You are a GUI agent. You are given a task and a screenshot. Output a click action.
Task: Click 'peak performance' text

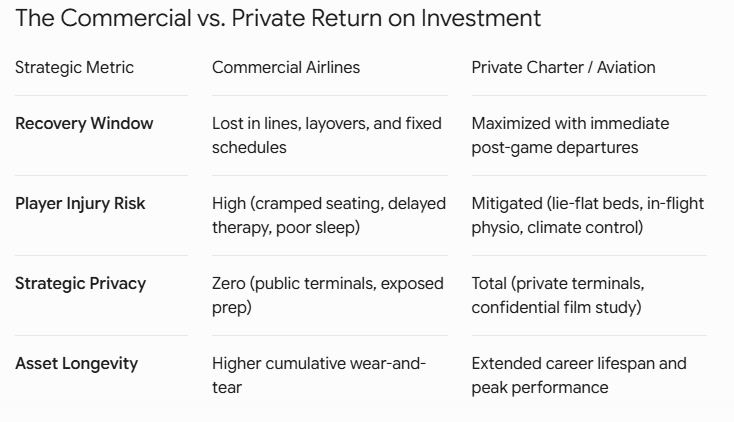(x=540, y=388)
